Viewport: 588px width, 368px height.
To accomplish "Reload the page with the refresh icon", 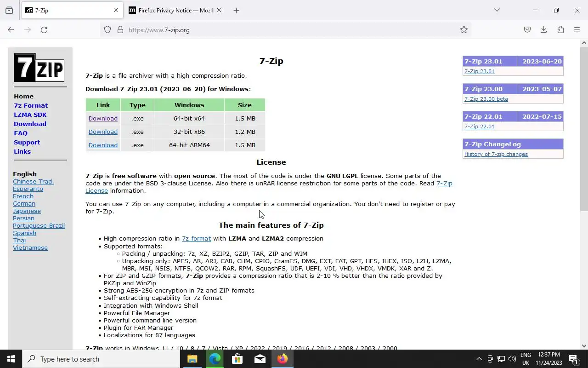I will point(44,30).
